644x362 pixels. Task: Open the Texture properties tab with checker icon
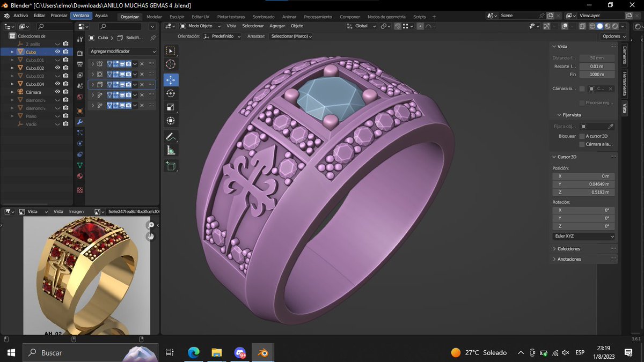click(x=80, y=190)
